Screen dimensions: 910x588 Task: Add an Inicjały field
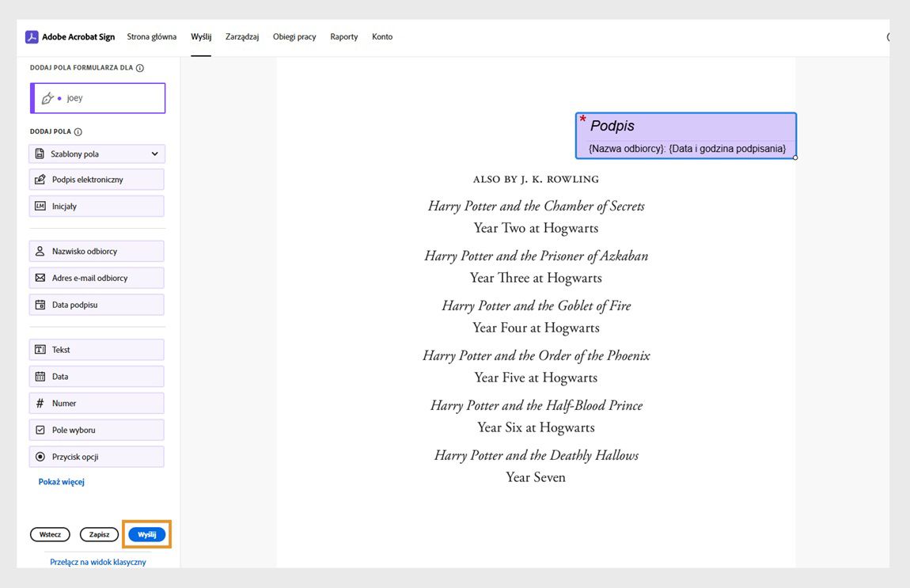pyautogui.click(x=97, y=206)
